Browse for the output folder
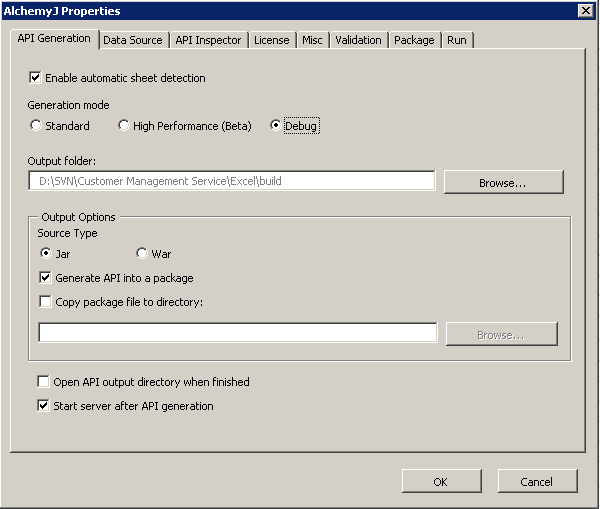The image size is (600, 509). coord(504,182)
